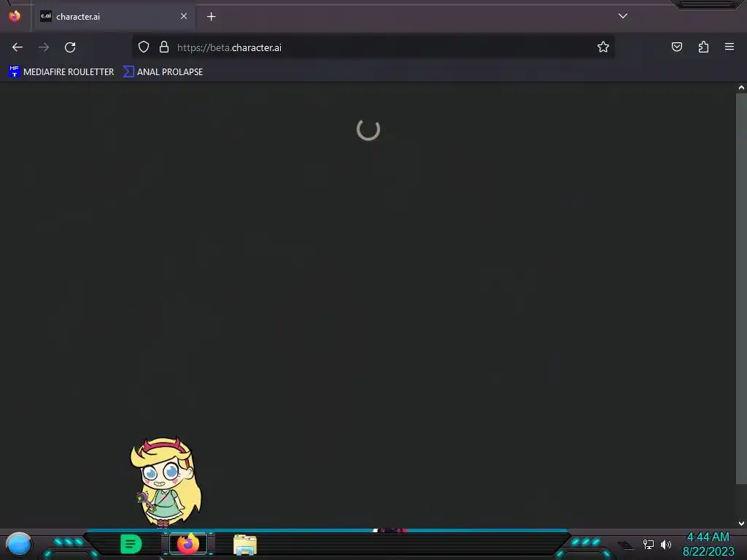Close the character.ai tab
This screenshot has width=747, height=560.
pos(183,16)
